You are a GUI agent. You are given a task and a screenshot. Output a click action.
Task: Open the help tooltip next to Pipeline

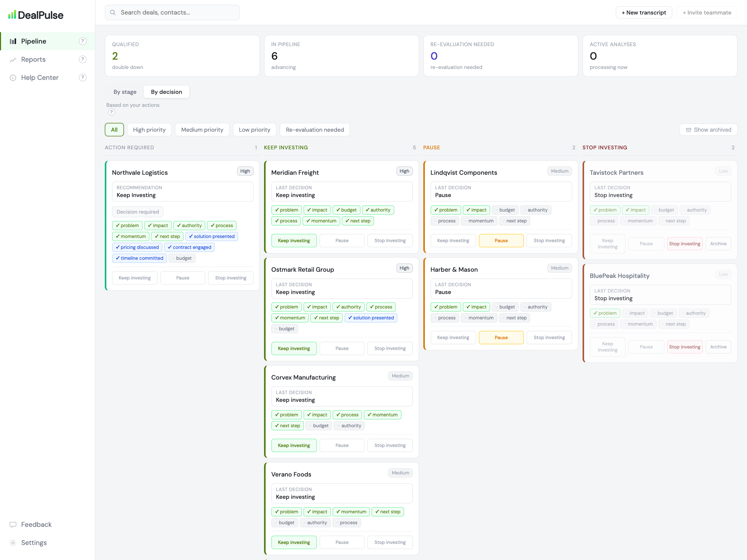pos(83,41)
